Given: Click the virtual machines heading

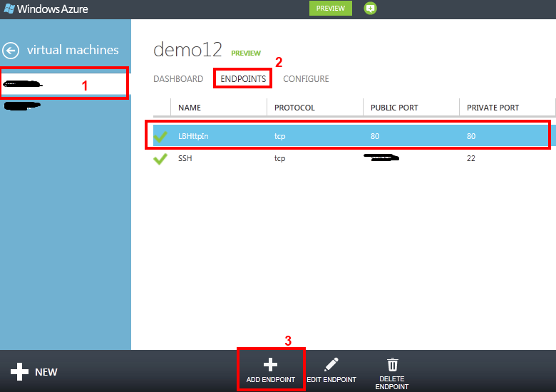Looking at the screenshot, I should coord(73,50).
